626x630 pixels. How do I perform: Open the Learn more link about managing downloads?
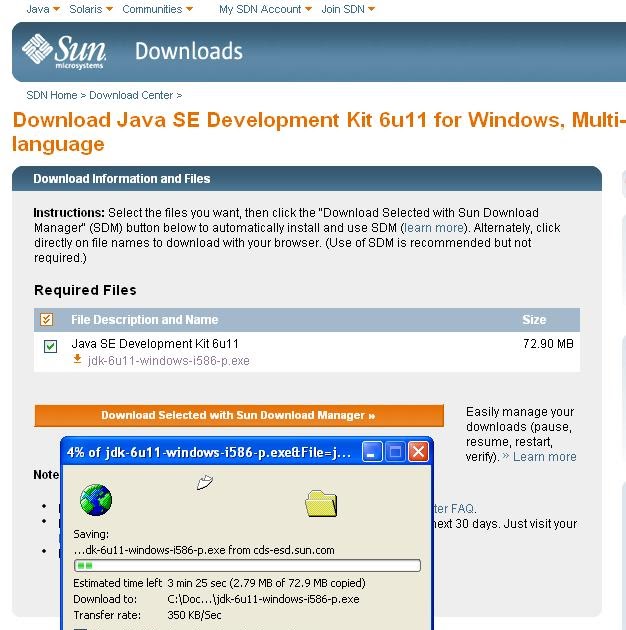pyautogui.click(x=544, y=457)
